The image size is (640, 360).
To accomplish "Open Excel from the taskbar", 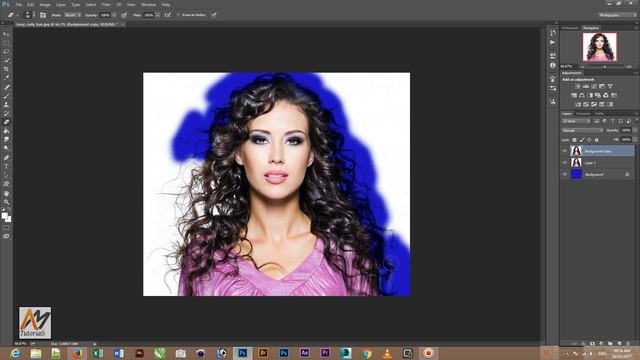I will [98, 353].
